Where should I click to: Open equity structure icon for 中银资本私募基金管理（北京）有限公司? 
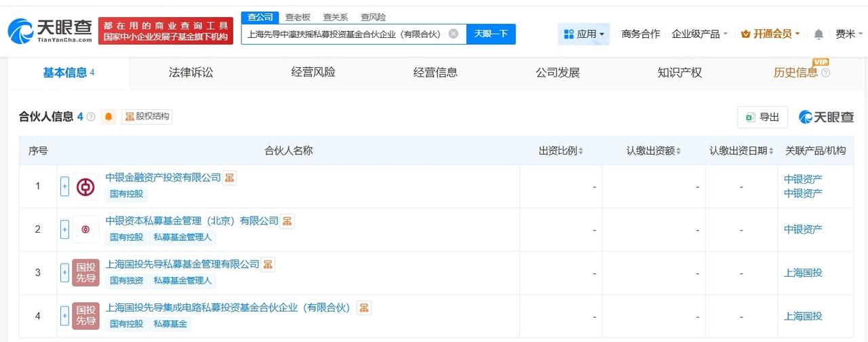pyautogui.click(x=288, y=221)
